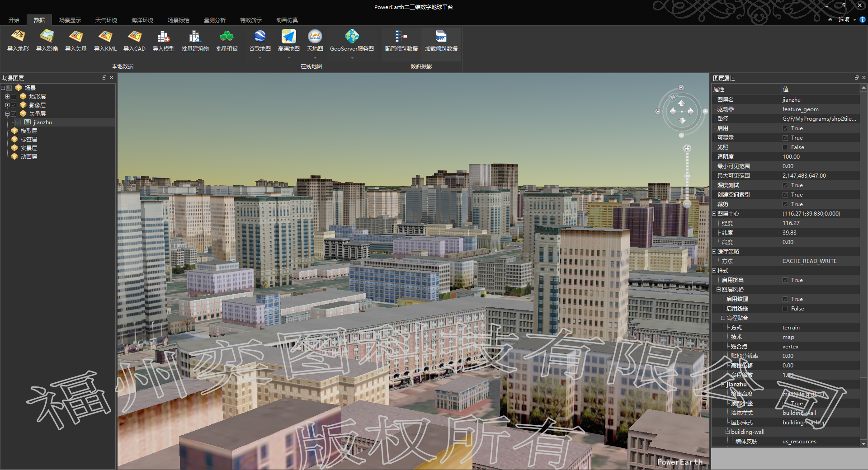This screenshot has width=868, height=470.
Task: Open the 天气环境 ribbon tab
Action: pos(106,20)
